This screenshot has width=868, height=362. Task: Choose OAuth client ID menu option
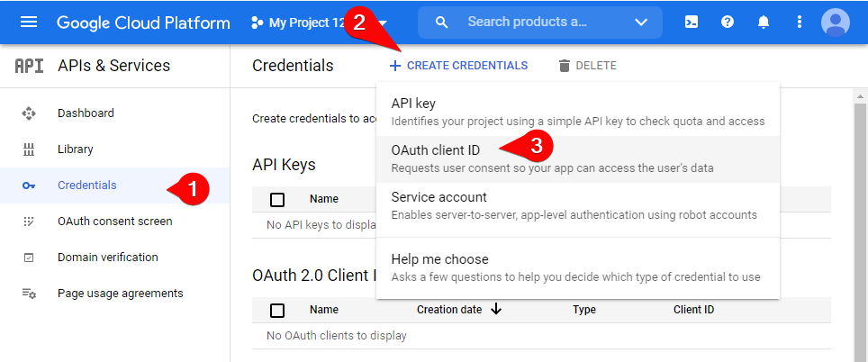pos(437,149)
